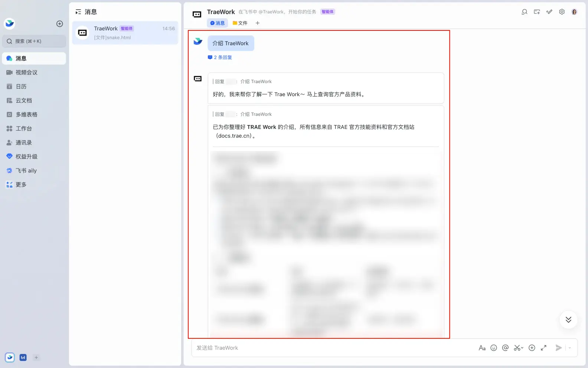Expand the message editor with the arrows icon
Screen dimensions: 588x368
(543, 348)
